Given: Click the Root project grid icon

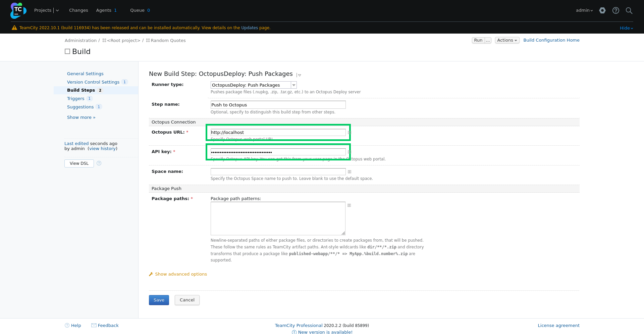Looking at the screenshot, I should [104, 40].
